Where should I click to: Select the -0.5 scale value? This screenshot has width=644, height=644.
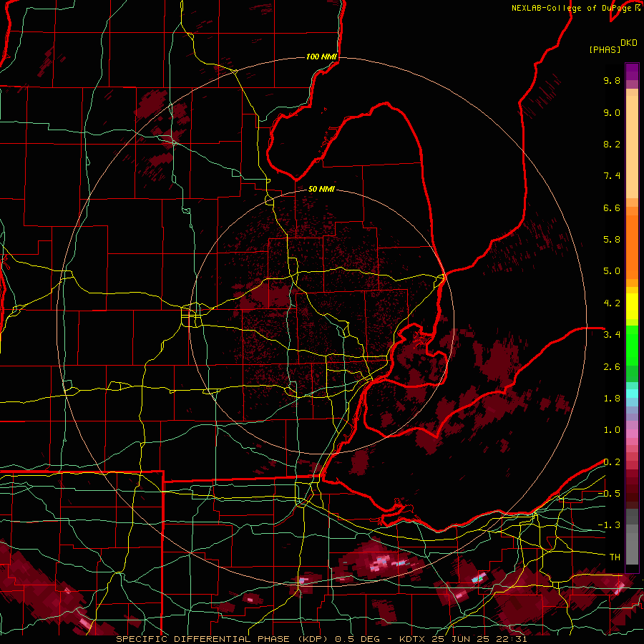point(609,494)
